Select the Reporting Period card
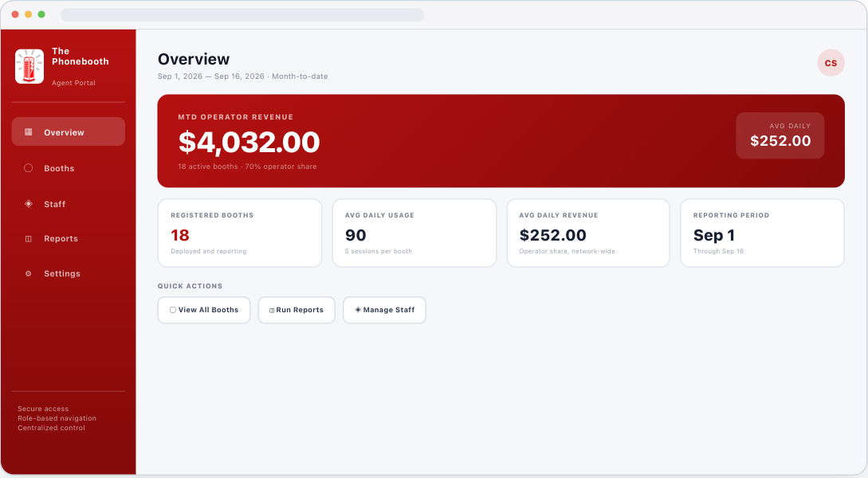This screenshot has width=868, height=478. pos(762,233)
